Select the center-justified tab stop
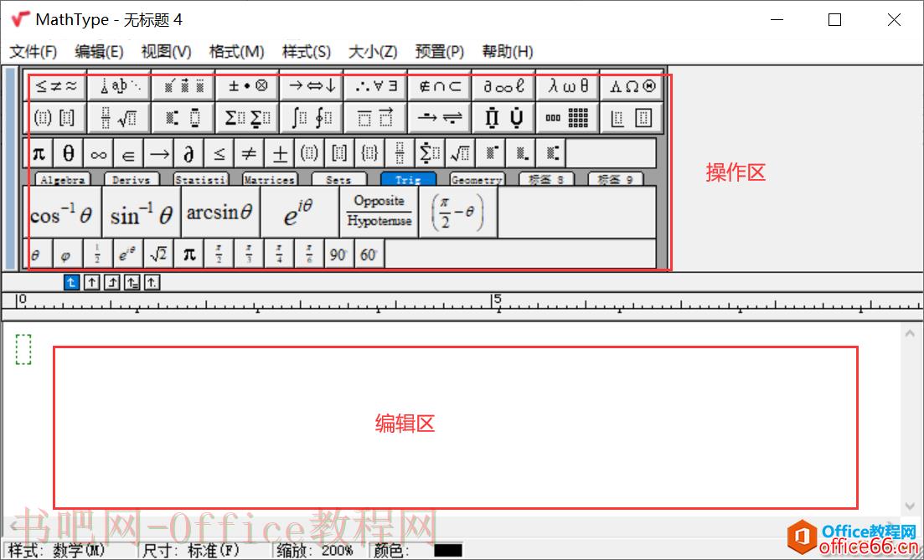The height and width of the screenshot is (560, 924). tap(90, 283)
